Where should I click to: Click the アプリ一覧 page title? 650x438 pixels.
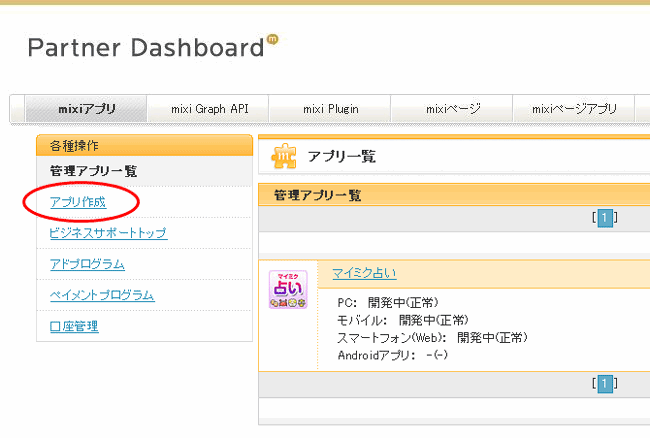[342, 157]
